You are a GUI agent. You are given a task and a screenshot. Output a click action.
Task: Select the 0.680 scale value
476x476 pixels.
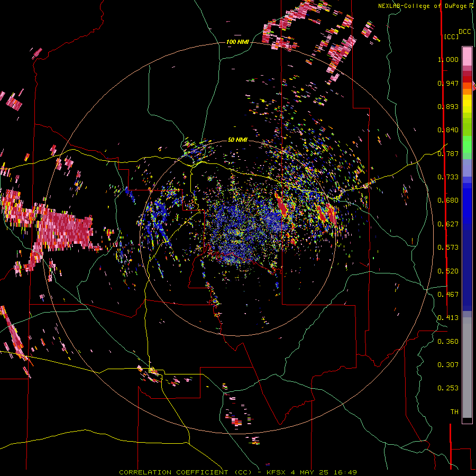pyautogui.click(x=448, y=200)
